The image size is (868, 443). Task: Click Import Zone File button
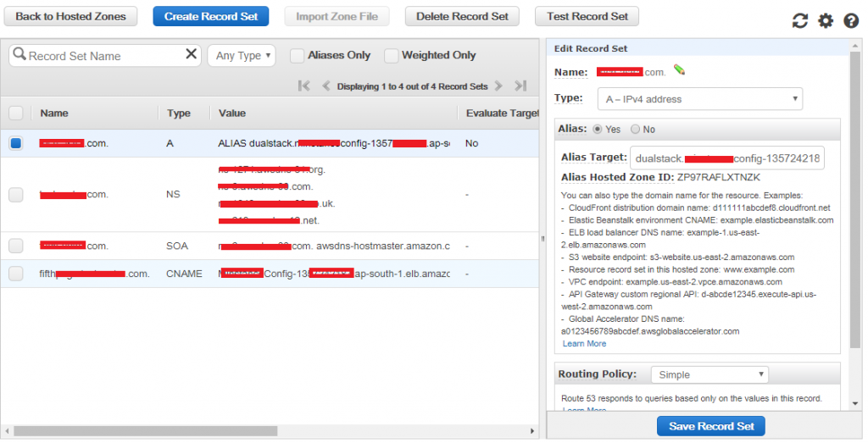coord(337,17)
